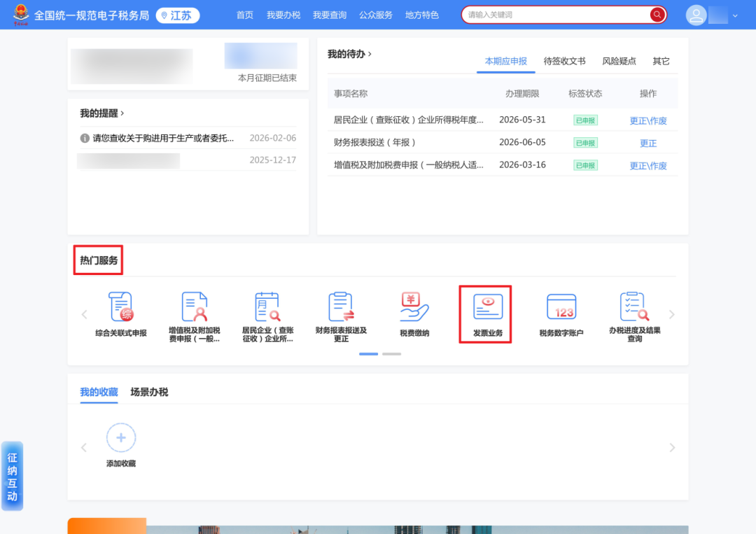Show next 热门服务 items with right arrow
Viewport: 756px width, 534px height.
[671, 315]
